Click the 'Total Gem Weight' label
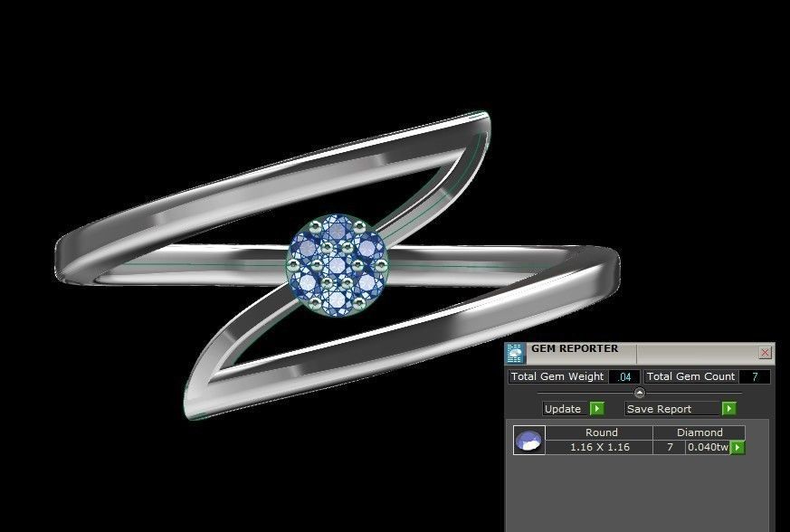790x532 pixels. pyautogui.click(x=557, y=376)
